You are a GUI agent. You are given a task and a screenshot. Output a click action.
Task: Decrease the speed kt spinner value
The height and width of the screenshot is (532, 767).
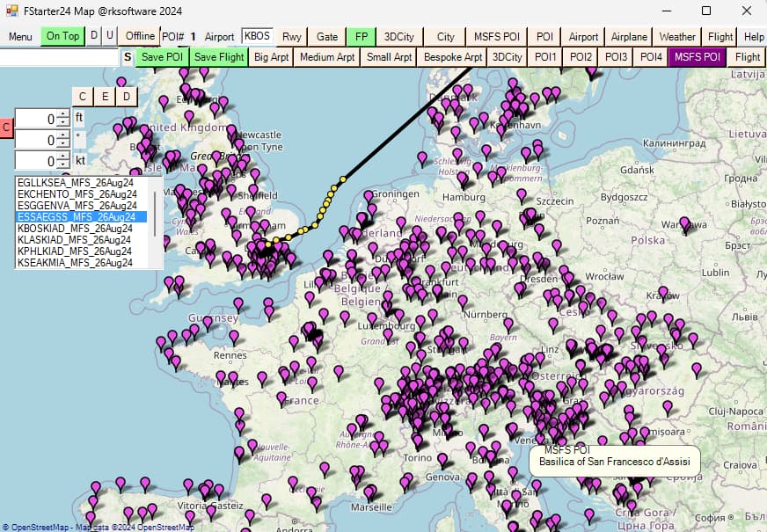pyautogui.click(x=62, y=165)
